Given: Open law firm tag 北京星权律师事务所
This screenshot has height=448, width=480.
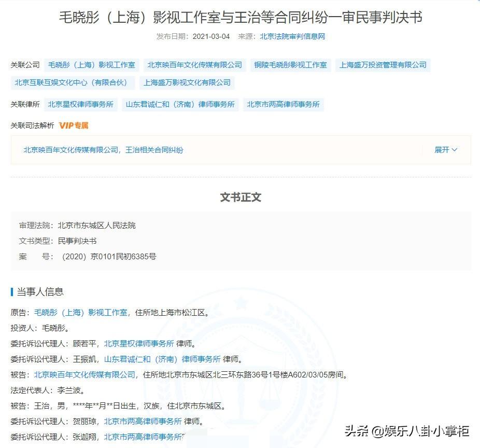Looking at the screenshot, I should click(81, 104).
